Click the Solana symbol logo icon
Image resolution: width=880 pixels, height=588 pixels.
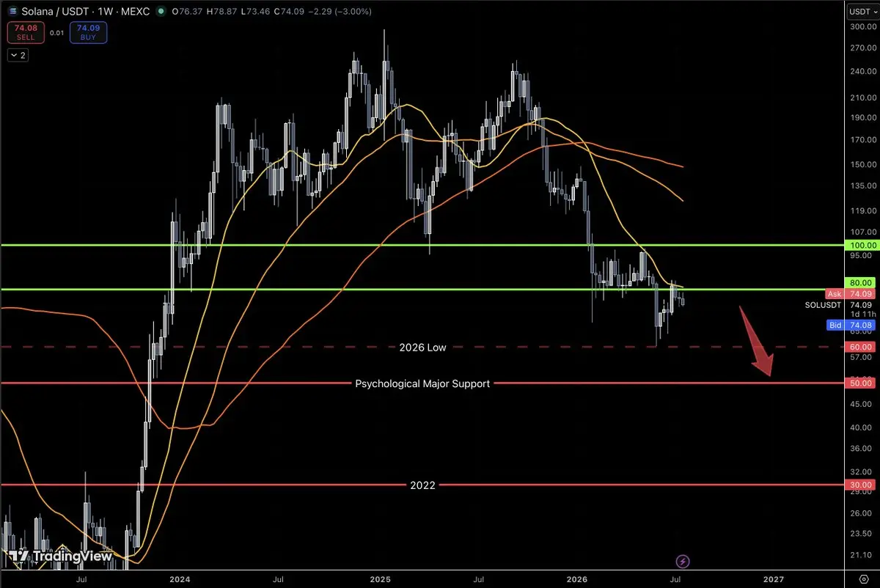point(13,12)
